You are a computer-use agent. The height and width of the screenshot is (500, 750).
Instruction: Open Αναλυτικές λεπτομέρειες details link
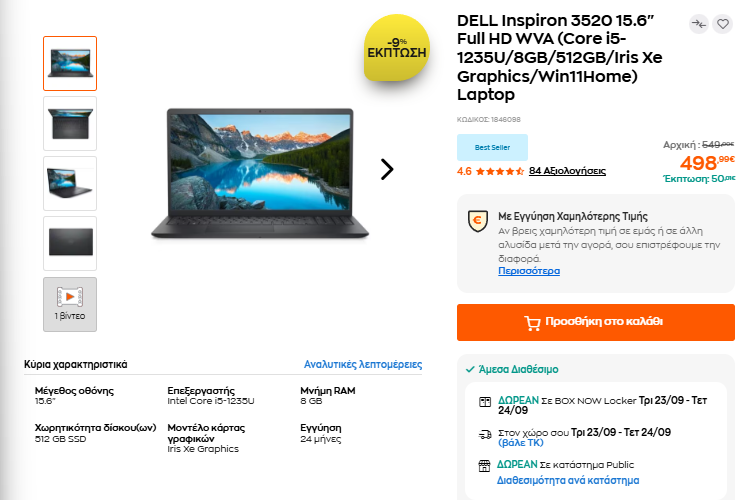click(x=363, y=365)
